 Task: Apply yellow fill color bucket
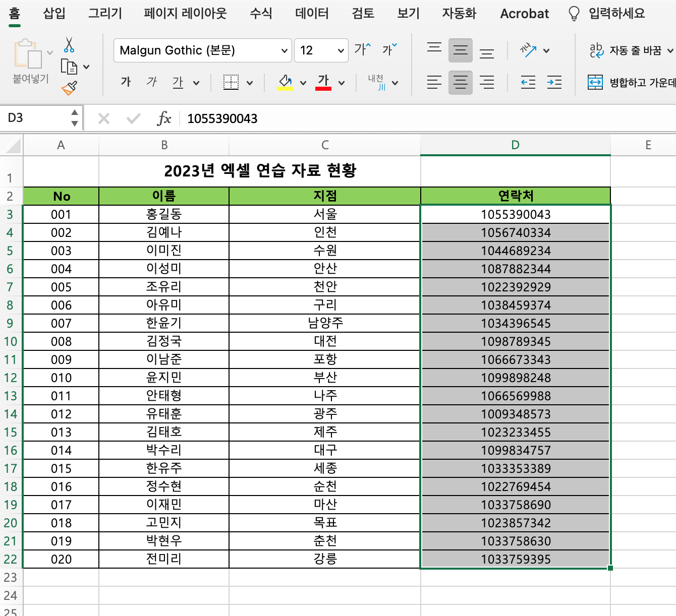[x=285, y=82]
